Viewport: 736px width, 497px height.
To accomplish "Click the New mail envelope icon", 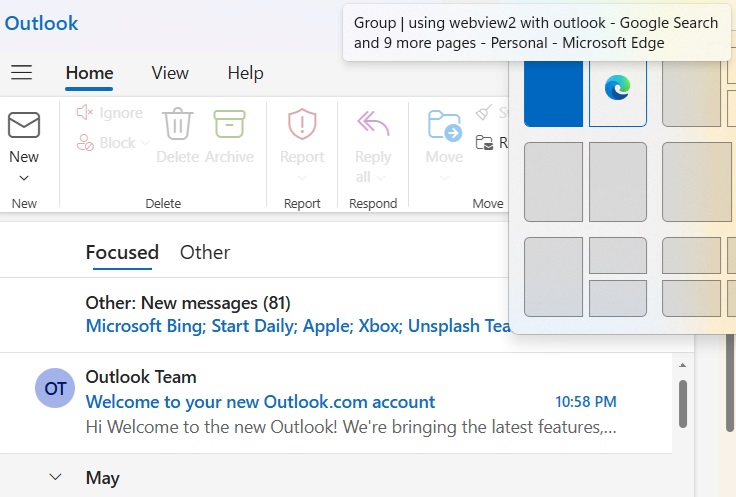I will coord(24,125).
